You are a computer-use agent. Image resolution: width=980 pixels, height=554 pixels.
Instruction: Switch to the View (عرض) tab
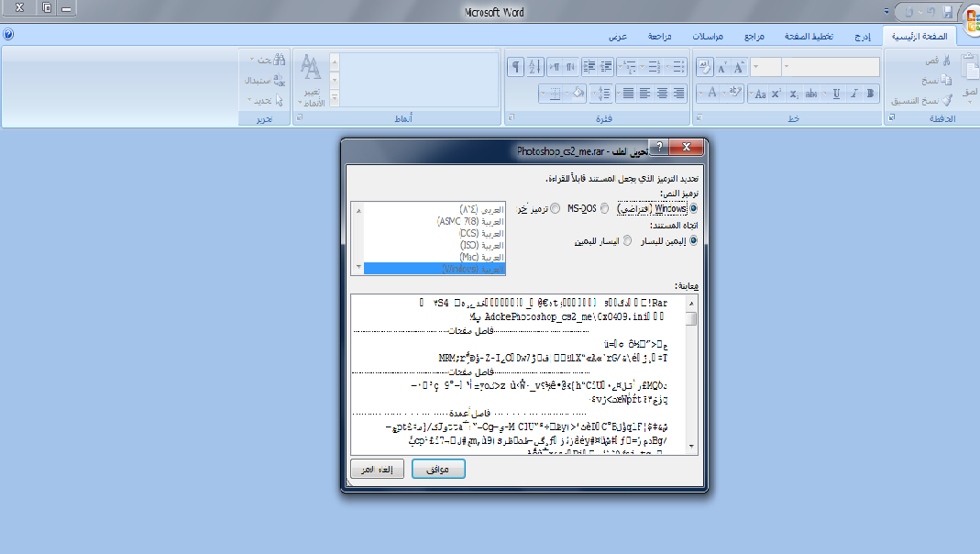click(618, 37)
